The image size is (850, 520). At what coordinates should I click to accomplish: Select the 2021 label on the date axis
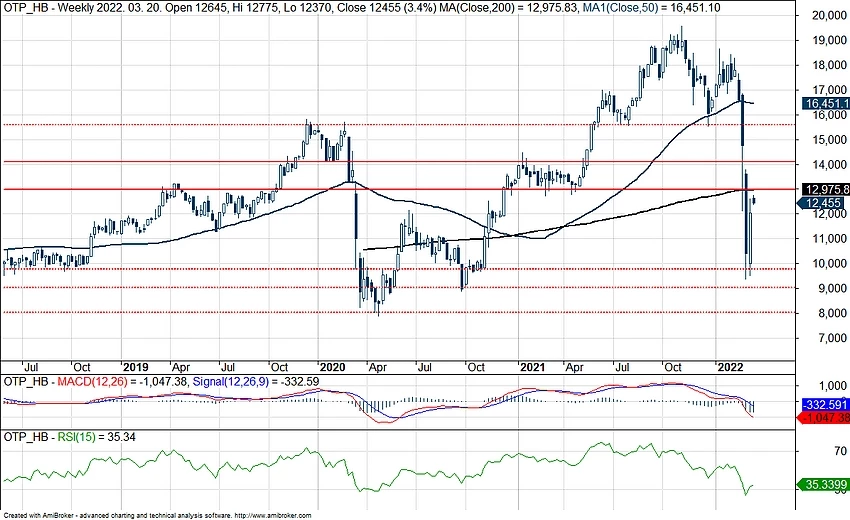point(530,366)
